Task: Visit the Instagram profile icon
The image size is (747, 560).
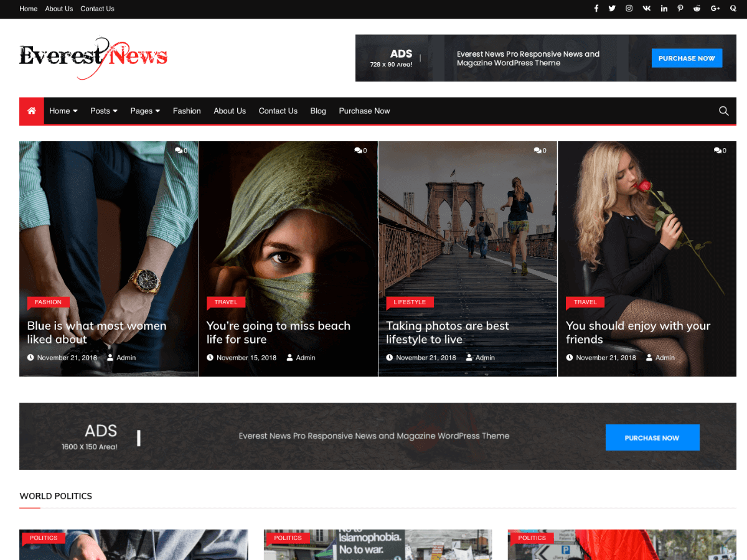Action: pos(629,8)
